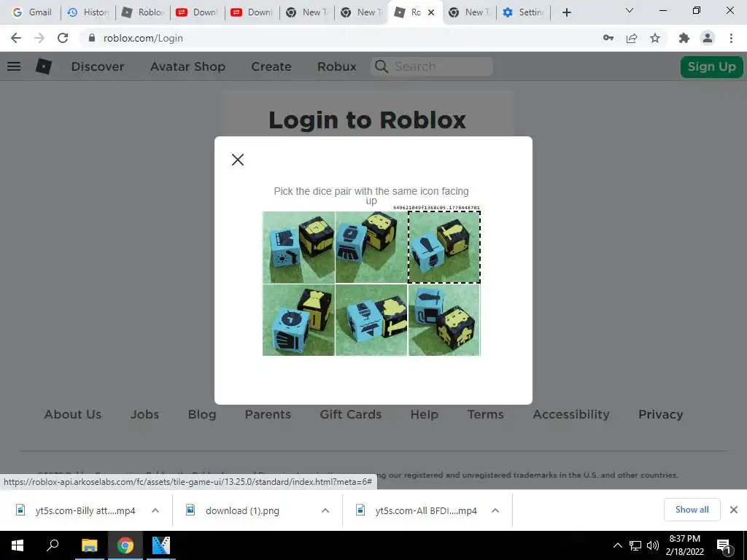
Task: Switch to the History tab
Action: [x=88, y=12]
